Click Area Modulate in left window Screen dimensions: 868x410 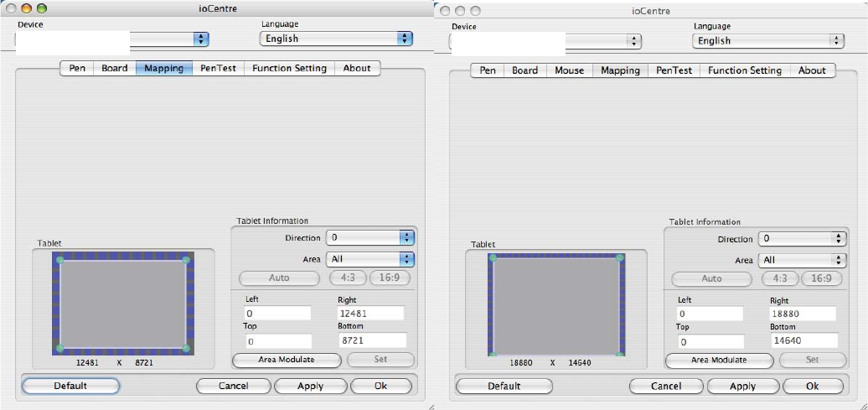287,360
